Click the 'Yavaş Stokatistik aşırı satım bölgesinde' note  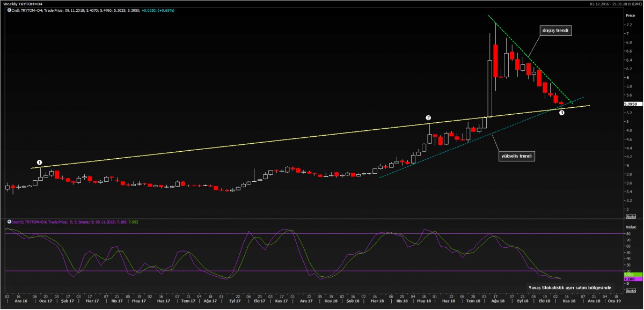pos(570,287)
